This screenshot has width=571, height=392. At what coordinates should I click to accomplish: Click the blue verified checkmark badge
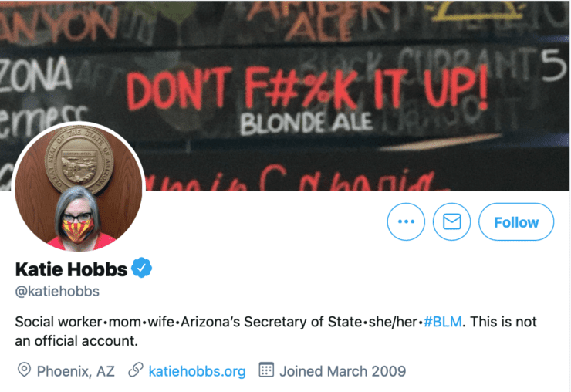point(142,269)
